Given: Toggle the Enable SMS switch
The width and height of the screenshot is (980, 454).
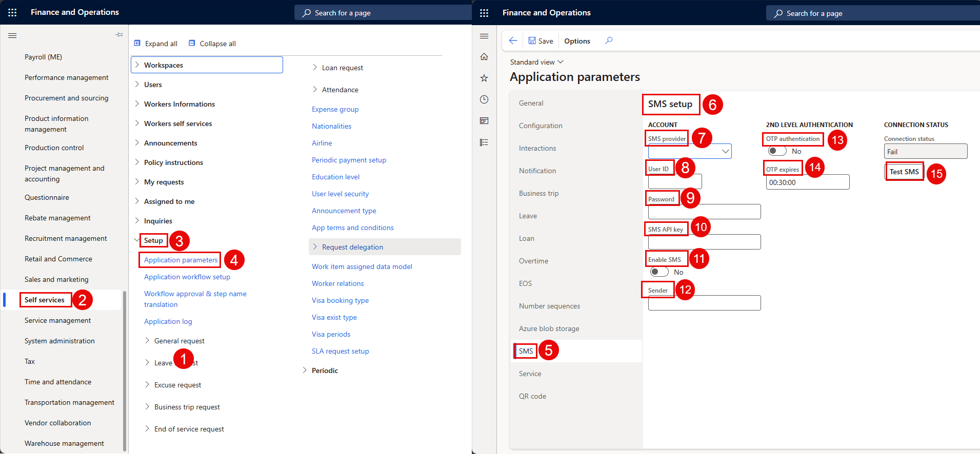Looking at the screenshot, I should pyautogui.click(x=659, y=272).
